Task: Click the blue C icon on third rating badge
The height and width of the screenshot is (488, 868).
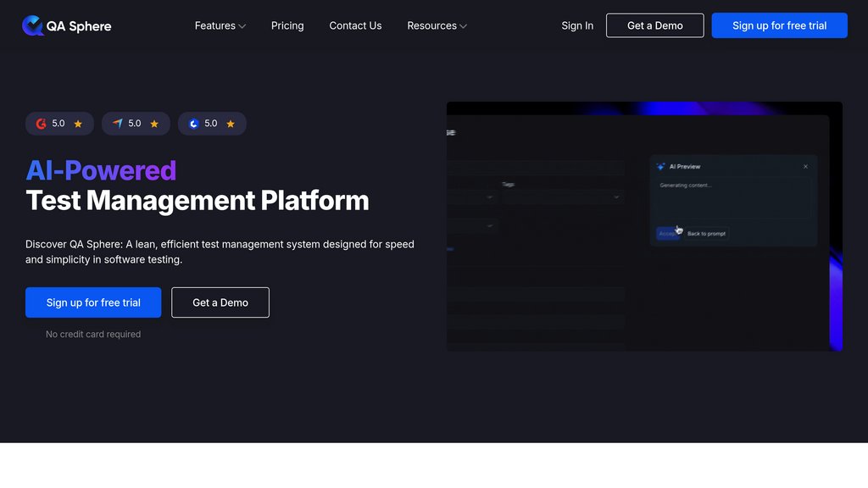Action: 192,124
